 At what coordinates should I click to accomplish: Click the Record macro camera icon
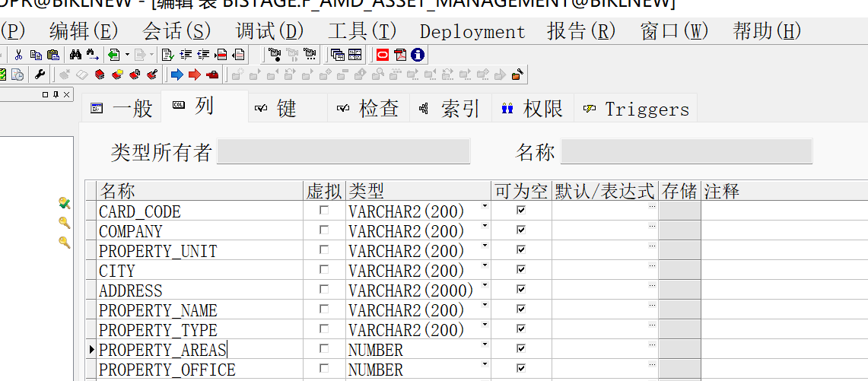coord(275,55)
